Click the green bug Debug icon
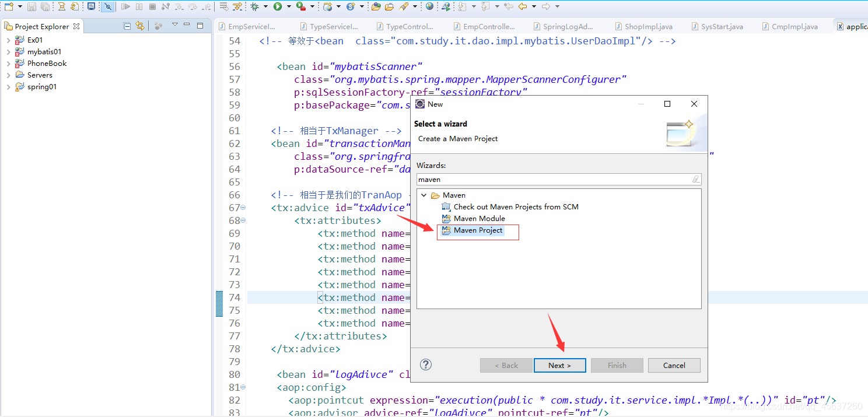868x417 pixels. click(254, 6)
